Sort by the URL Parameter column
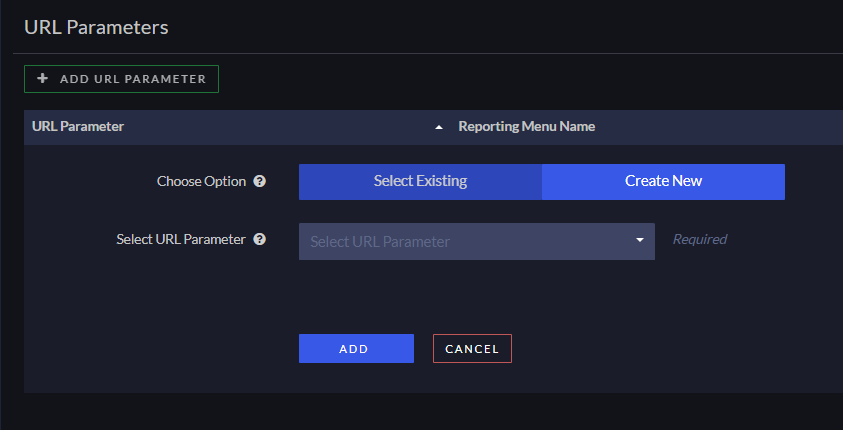Viewport: 843px width, 430px height. pos(78,127)
